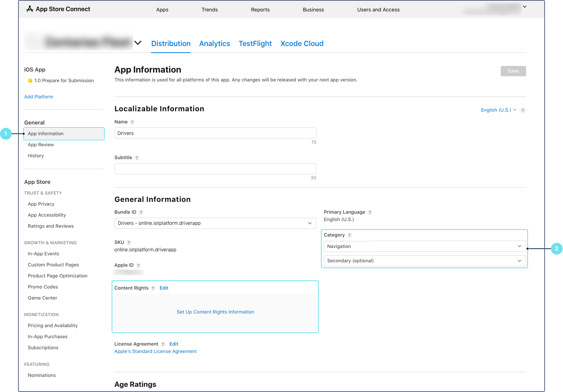The width and height of the screenshot is (563, 392).
Task: Select Subscriptions in sidebar
Action: (x=43, y=348)
